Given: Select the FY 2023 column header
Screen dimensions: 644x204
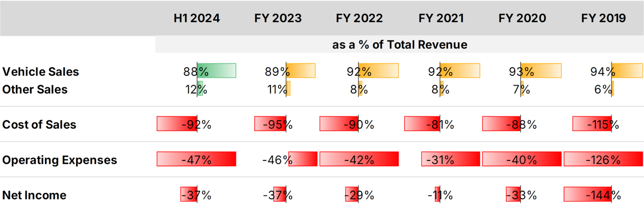Looking at the screenshot, I should 278,18.
